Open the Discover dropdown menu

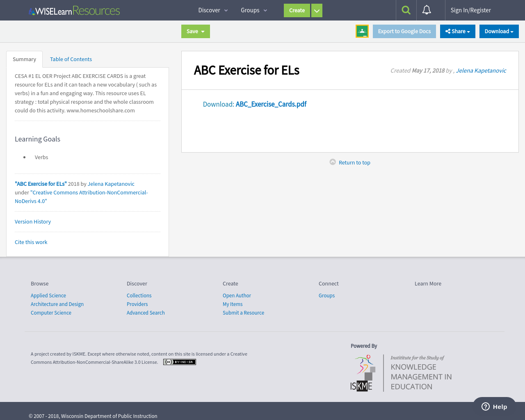point(212,10)
